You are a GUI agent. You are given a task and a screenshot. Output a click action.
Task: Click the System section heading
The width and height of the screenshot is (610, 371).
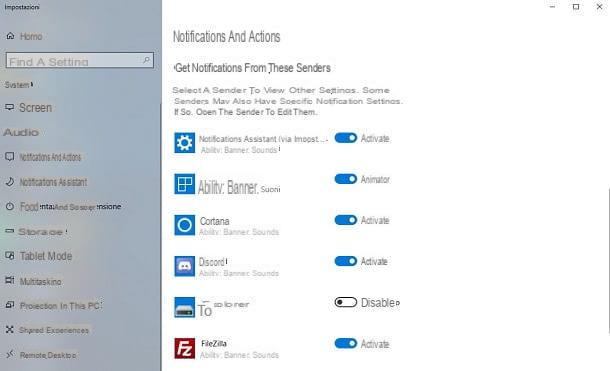click(18, 85)
